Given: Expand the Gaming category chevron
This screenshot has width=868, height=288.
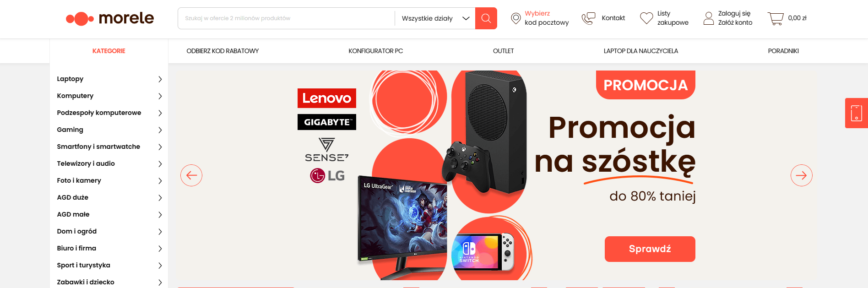Looking at the screenshot, I should click(160, 130).
